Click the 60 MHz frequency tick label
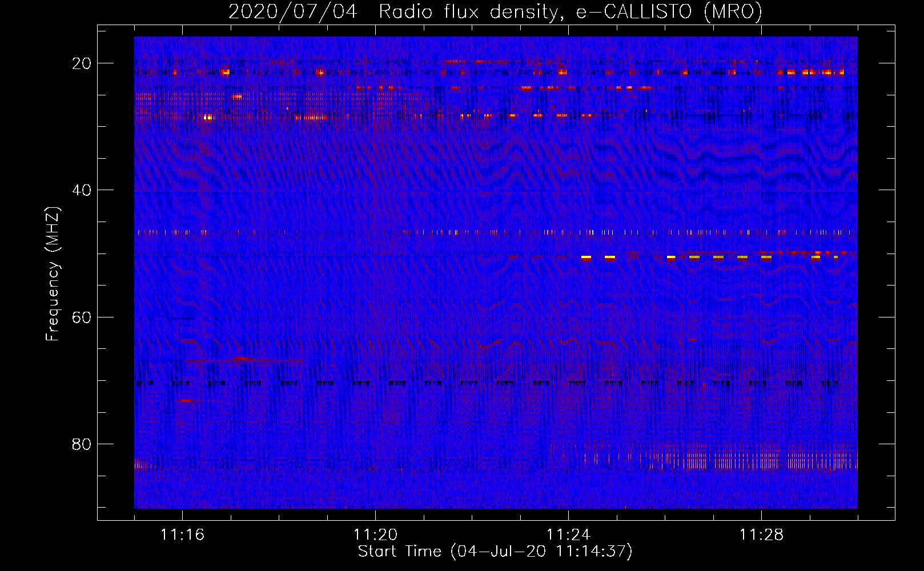The height and width of the screenshot is (571, 924). [x=82, y=317]
